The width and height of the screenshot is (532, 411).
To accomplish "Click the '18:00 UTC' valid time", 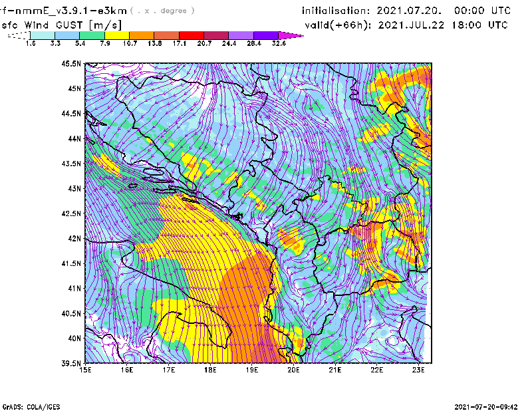I will click(x=479, y=25).
